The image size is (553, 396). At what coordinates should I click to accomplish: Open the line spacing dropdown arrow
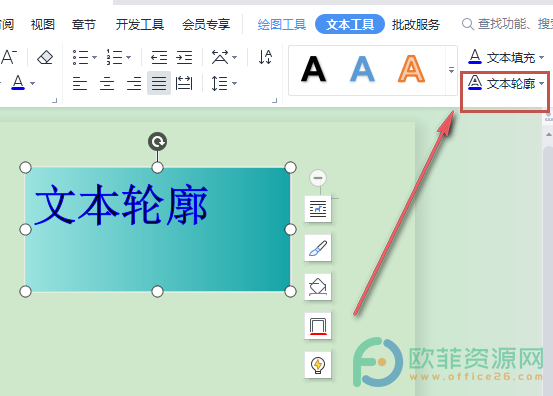pyautogui.click(x=235, y=84)
